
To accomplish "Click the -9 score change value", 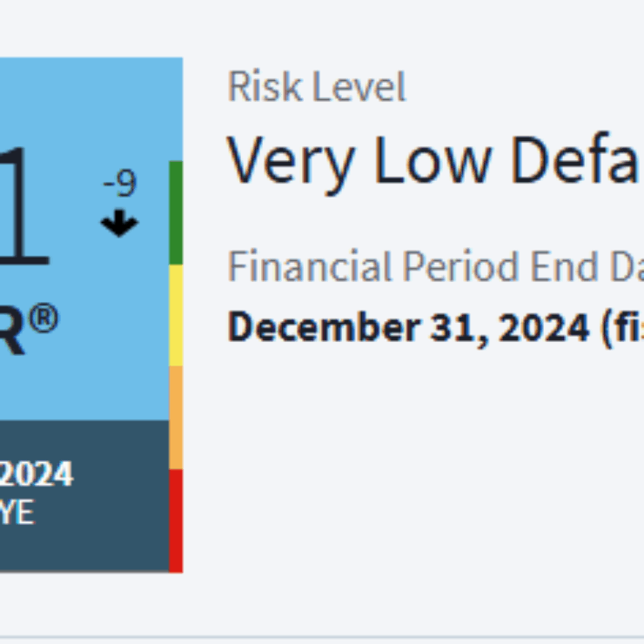I will (119, 184).
